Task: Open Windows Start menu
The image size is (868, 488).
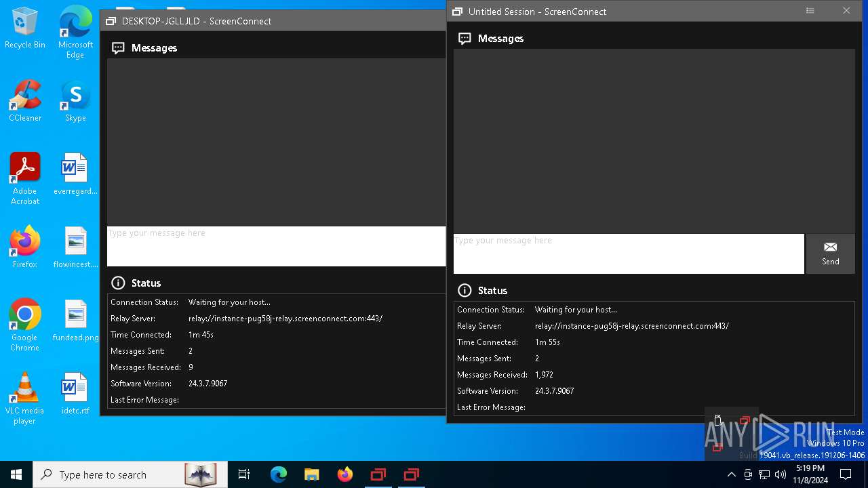Action: [x=16, y=474]
